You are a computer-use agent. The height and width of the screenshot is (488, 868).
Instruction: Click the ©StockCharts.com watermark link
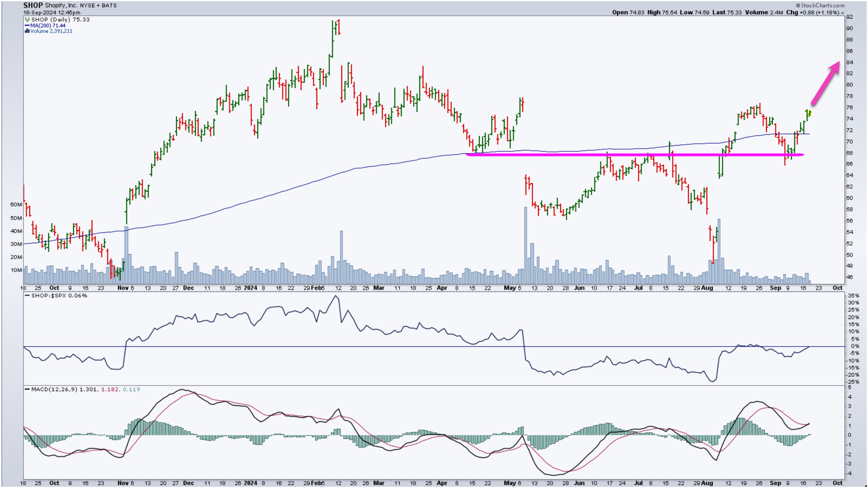820,5
